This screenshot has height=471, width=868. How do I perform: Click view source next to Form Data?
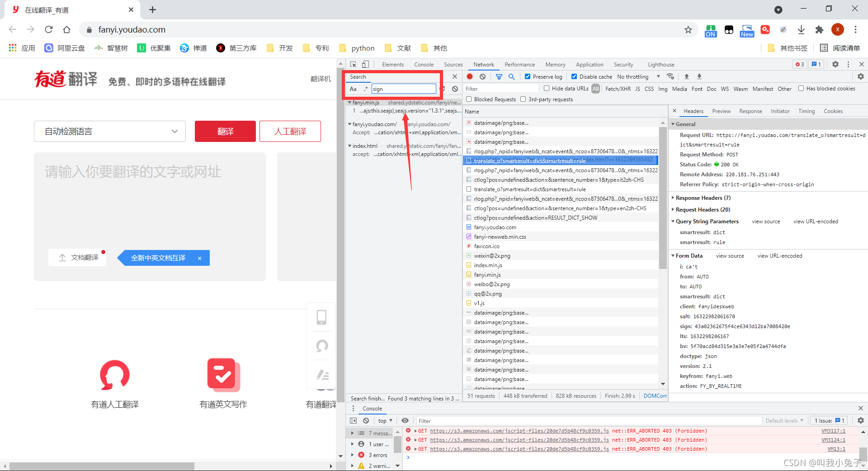pyautogui.click(x=730, y=256)
